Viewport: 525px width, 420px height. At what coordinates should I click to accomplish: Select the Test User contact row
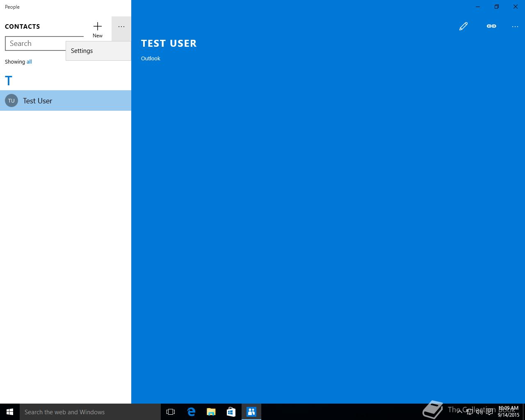[66, 100]
